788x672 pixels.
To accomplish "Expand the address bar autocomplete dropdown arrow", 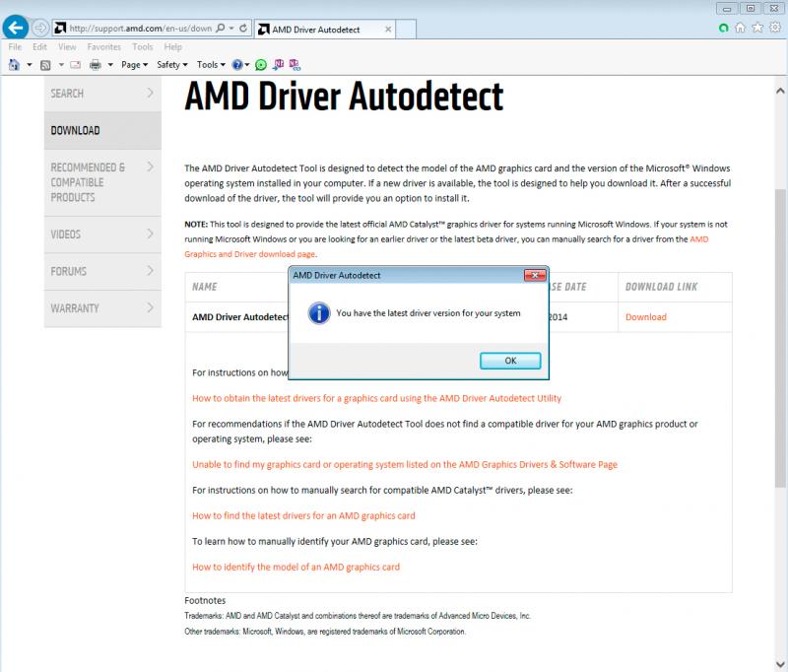I will click(x=231, y=29).
